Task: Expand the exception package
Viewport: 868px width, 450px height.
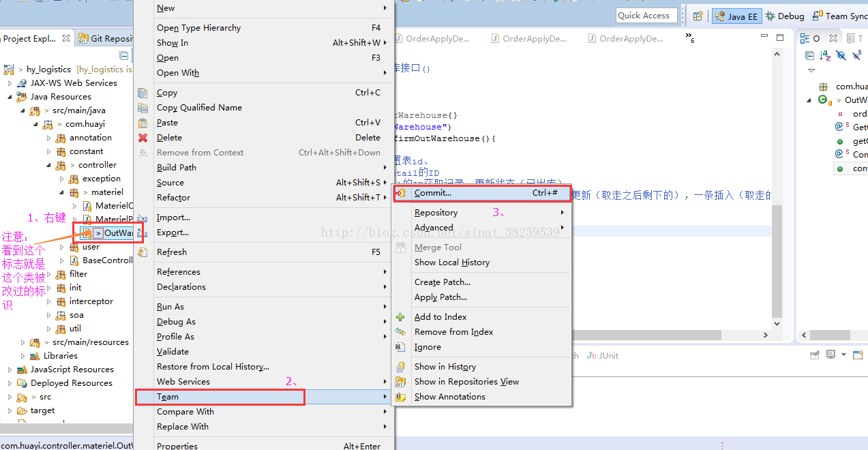Action: [x=61, y=179]
